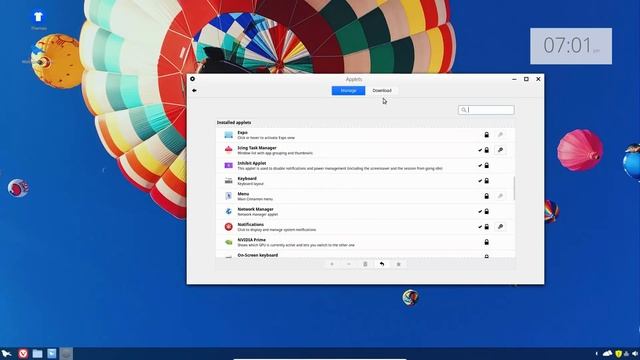Click the 07:01 clock desklet
The width and height of the screenshot is (640, 360).
pos(571,46)
